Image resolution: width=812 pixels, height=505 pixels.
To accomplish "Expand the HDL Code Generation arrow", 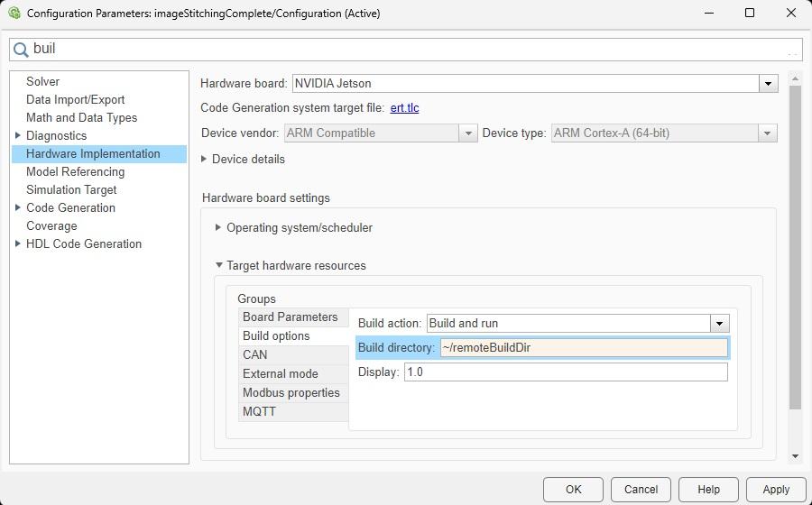I will 18,243.
